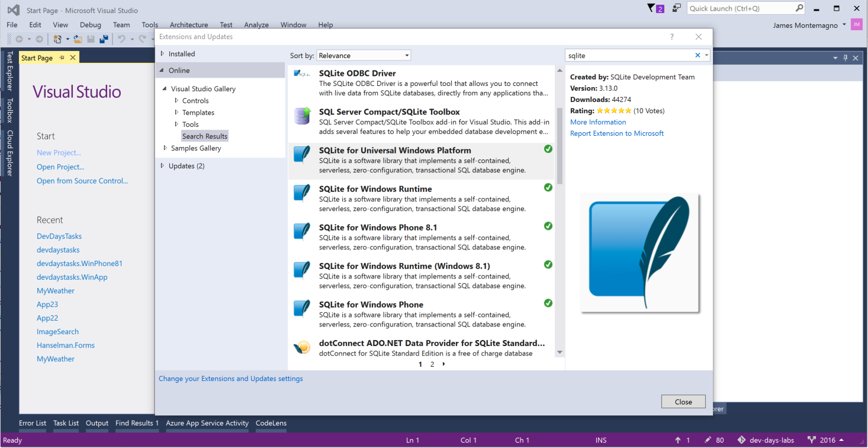
Task: Open the Architecture menu
Action: click(x=189, y=25)
